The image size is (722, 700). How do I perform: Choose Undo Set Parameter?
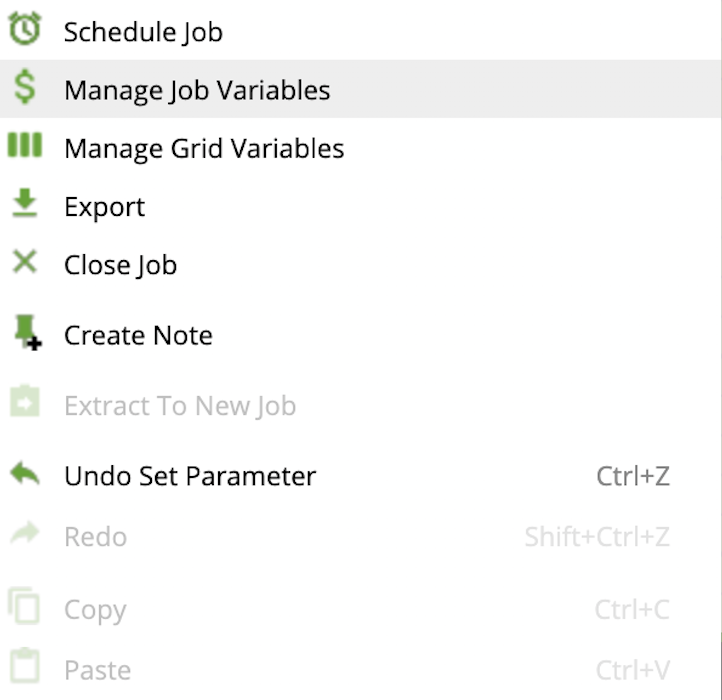190,476
